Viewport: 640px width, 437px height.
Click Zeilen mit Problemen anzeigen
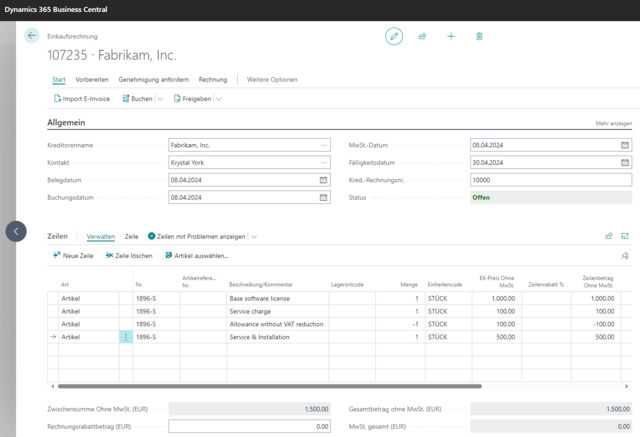click(197, 237)
